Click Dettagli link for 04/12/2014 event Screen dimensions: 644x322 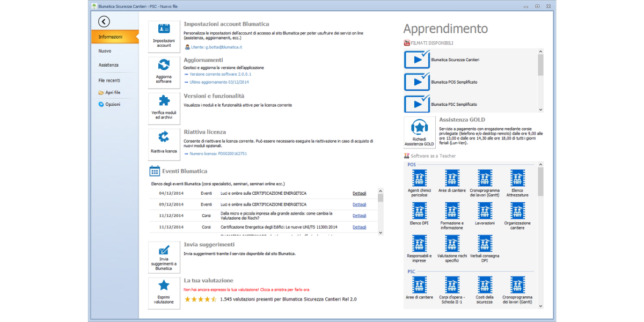359,193
